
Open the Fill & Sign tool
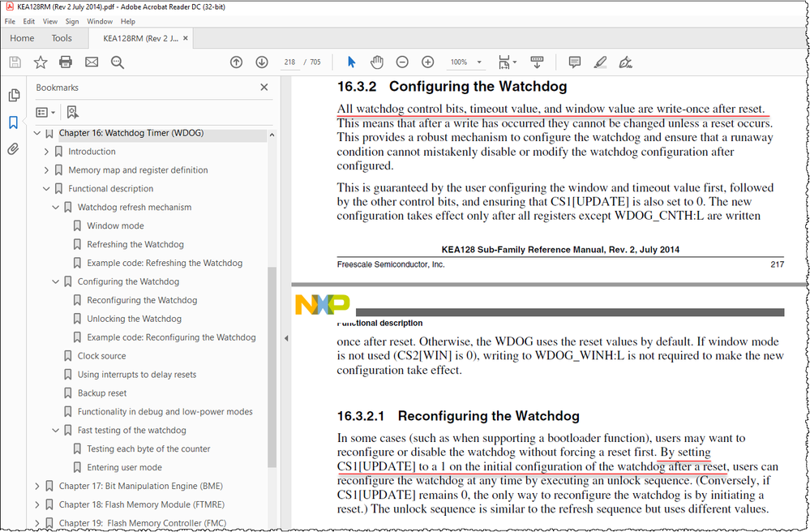pos(626,62)
